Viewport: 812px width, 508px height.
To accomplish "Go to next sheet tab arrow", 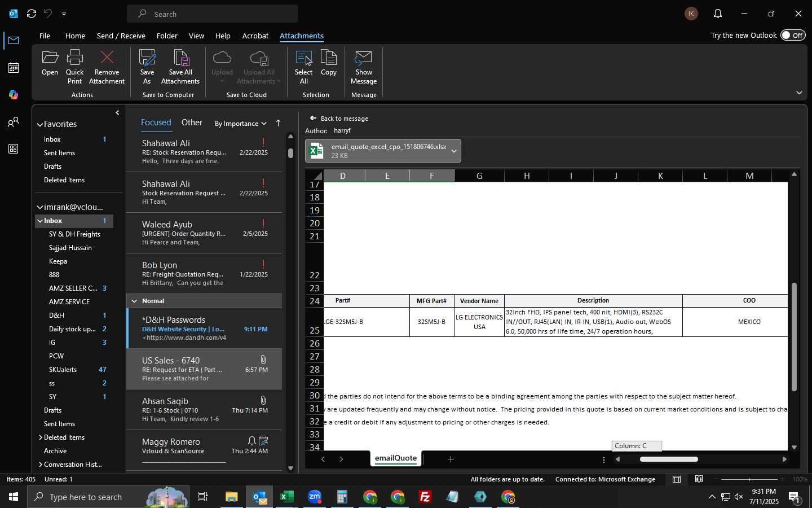I will click(x=341, y=459).
